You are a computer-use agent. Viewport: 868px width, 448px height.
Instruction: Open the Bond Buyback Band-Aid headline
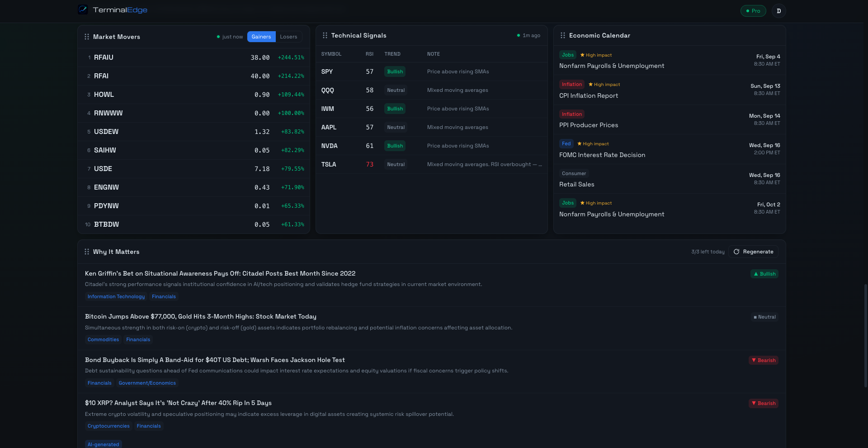tap(215, 360)
